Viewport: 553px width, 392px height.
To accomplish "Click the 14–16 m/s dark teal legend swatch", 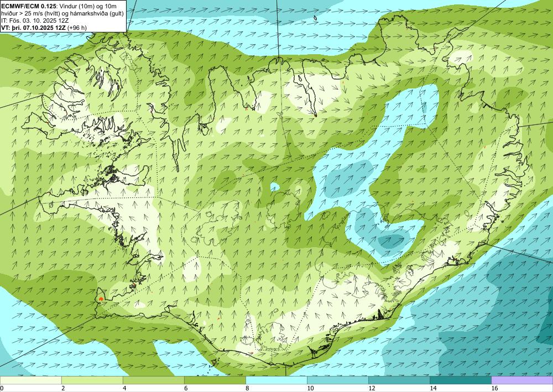I will 461,380.
